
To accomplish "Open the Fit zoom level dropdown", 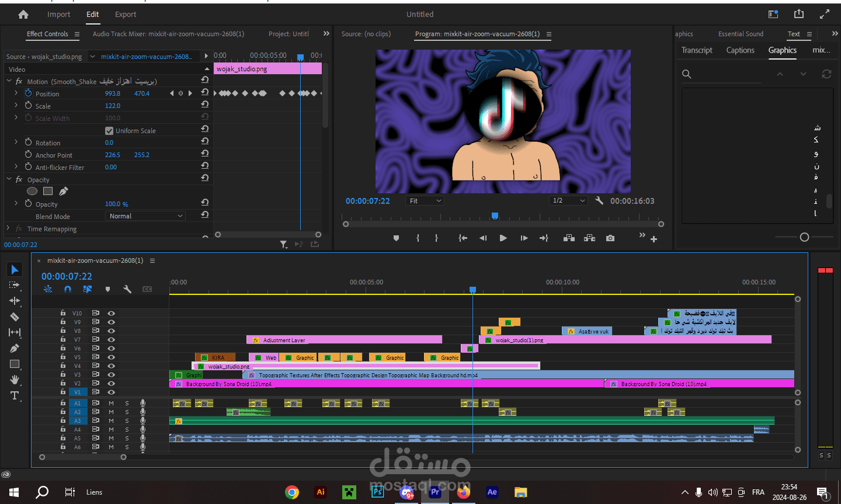I will [425, 201].
